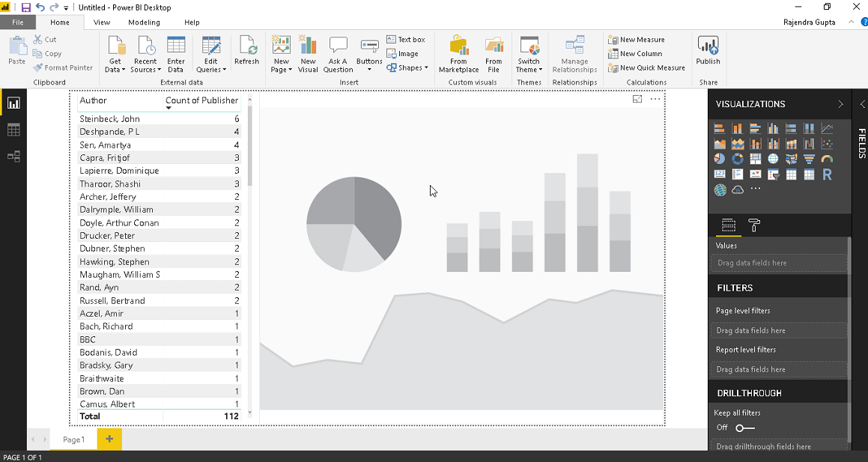Select the donut chart visual
Screen dimensions: 868x462
[738, 159]
